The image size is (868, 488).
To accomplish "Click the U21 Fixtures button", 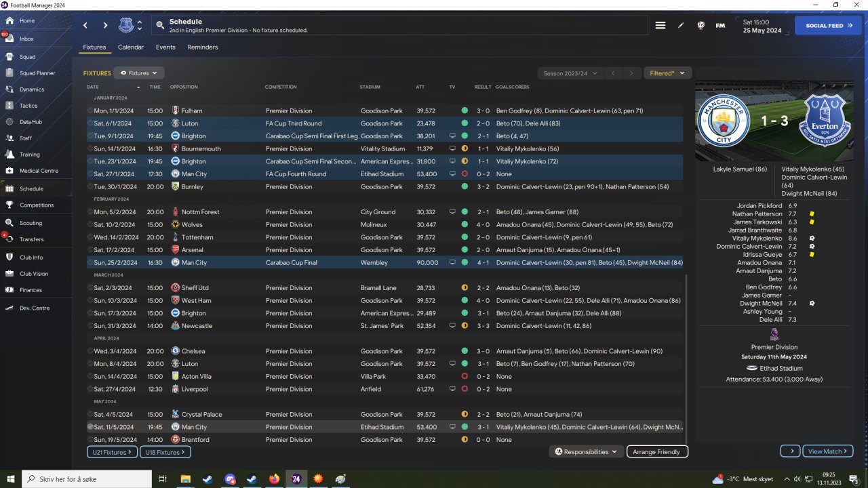I will [112, 452].
